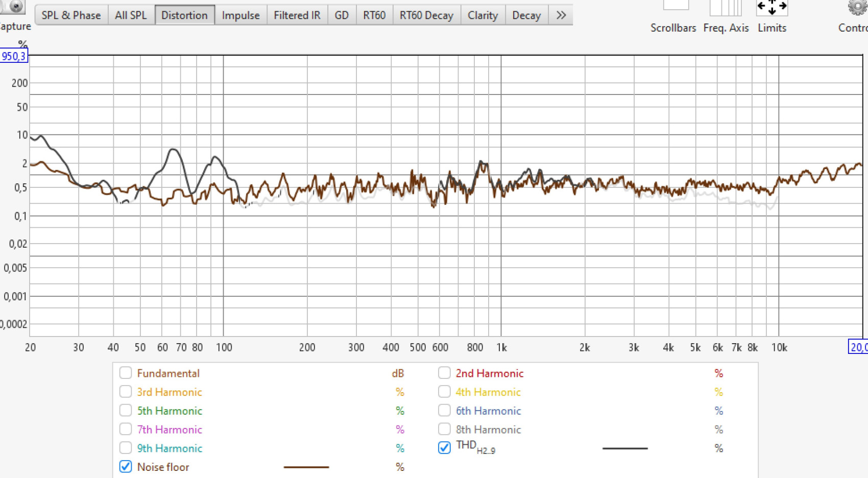The image size is (868, 478).
Task: Click the dark THD line sample
Action: [624, 448]
